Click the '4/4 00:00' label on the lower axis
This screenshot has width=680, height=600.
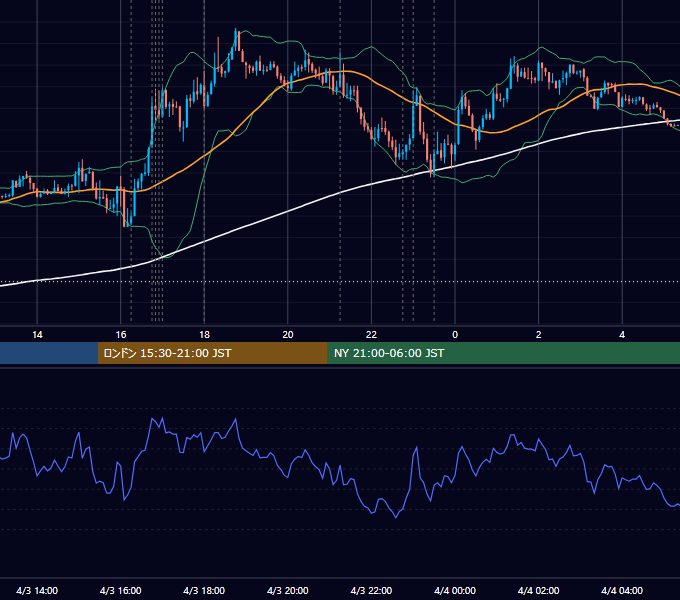click(x=455, y=590)
